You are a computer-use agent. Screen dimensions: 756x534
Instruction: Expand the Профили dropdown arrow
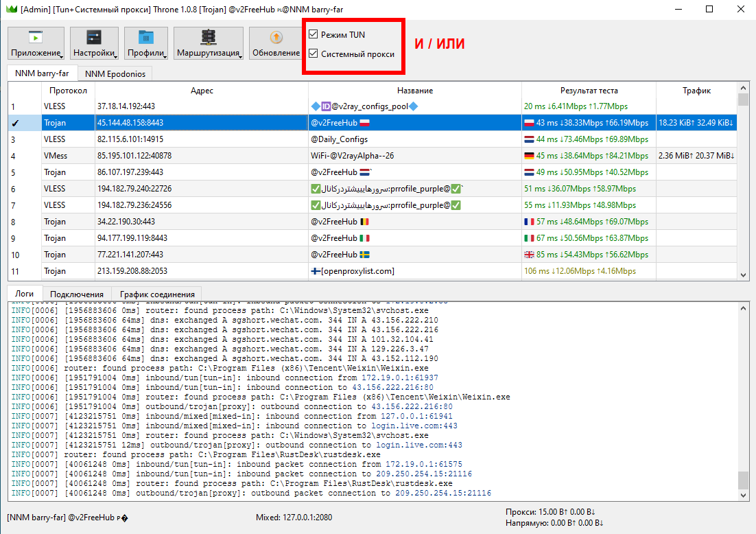tap(165, 56)
